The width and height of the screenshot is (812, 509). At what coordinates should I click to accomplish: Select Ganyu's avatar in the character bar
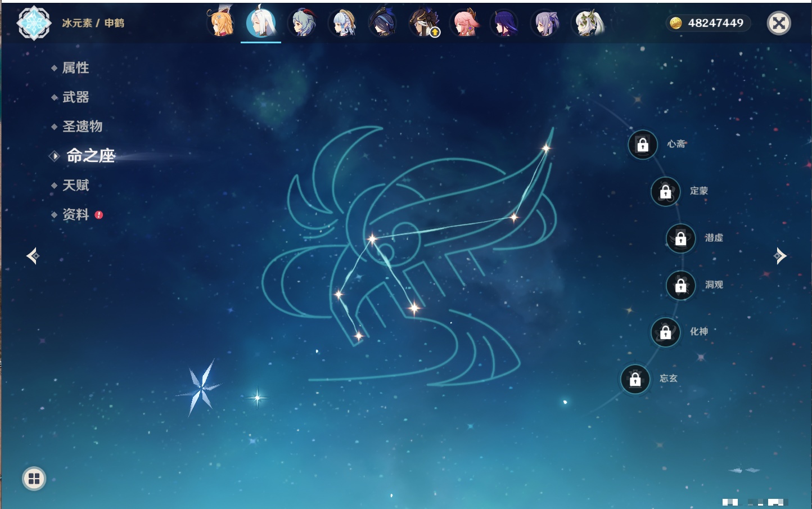pos(302,24)
